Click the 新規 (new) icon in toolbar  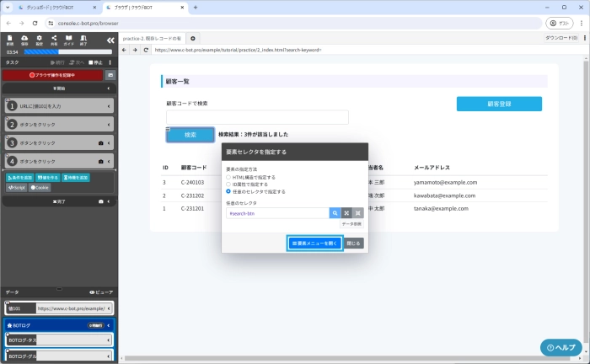(x=9, y=39)
